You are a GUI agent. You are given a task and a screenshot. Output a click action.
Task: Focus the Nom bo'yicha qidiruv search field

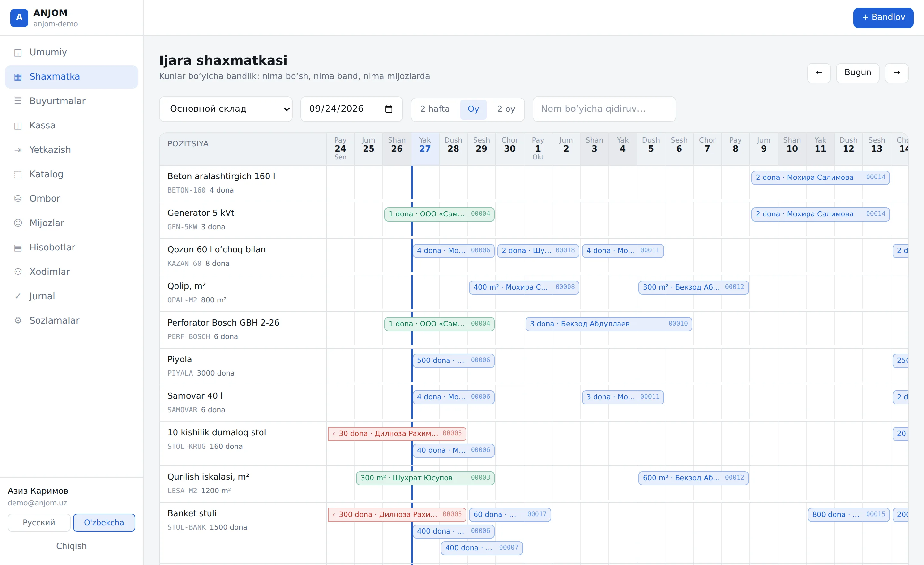click(604, 109)
